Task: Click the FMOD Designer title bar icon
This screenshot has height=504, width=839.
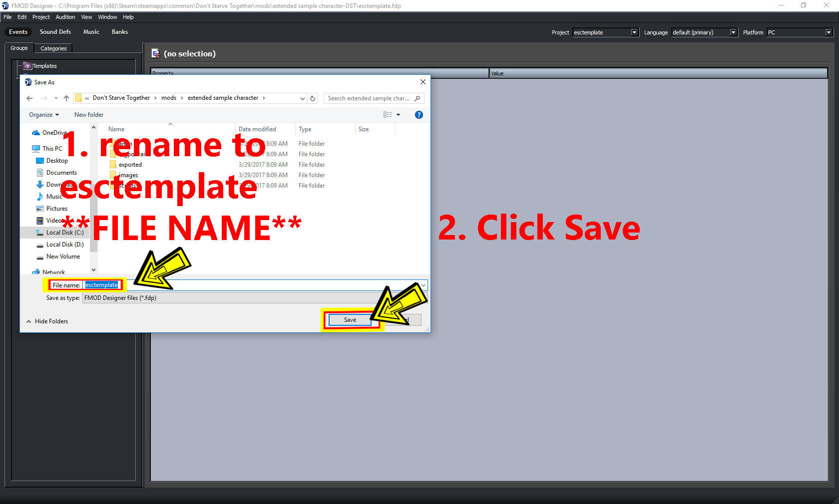Action: (x=5, y=6)
